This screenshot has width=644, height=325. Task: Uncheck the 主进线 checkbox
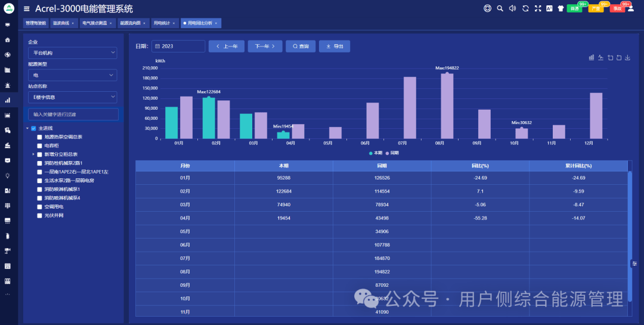(x=33, y=128)
